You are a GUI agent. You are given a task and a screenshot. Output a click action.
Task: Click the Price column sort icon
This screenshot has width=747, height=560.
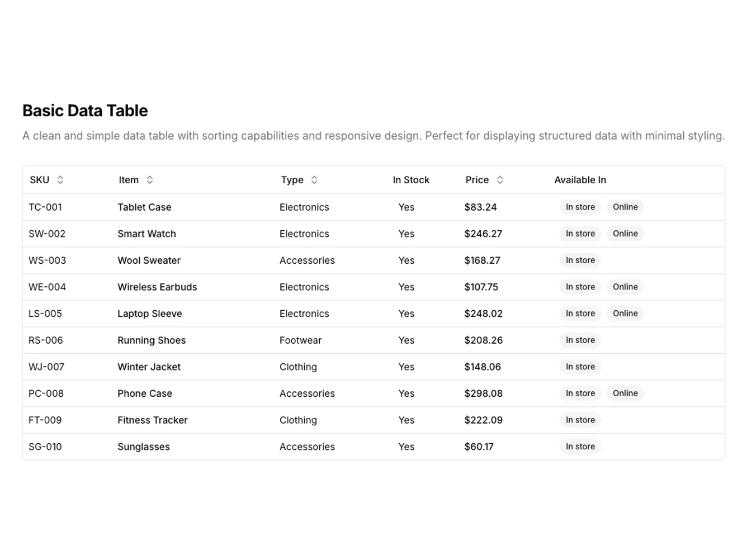500,179
